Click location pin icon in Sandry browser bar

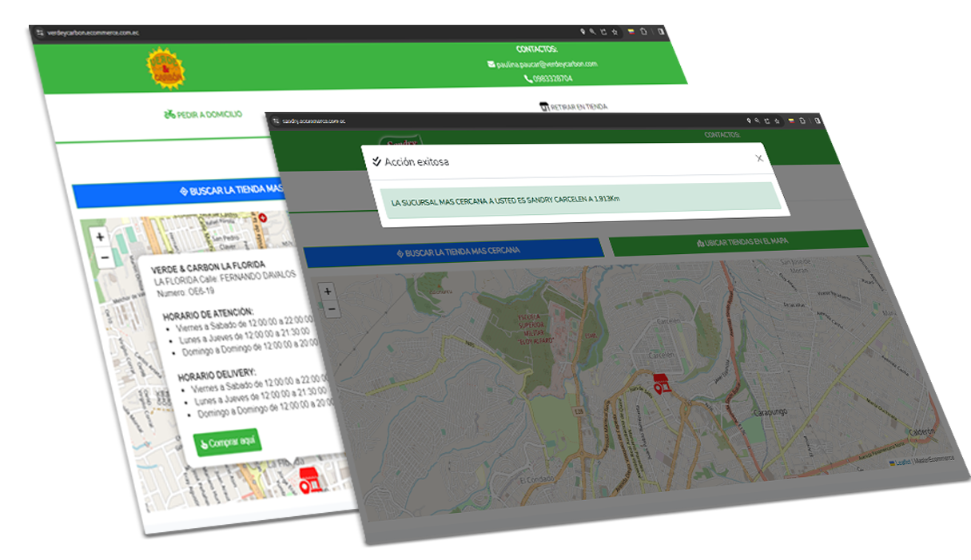(x=749, y=121)
